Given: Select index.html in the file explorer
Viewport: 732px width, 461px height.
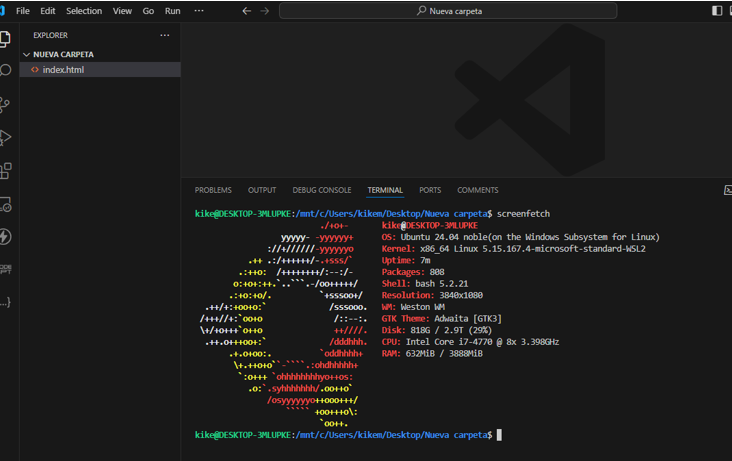Looking at the screenshot, I should click(63, 70).
